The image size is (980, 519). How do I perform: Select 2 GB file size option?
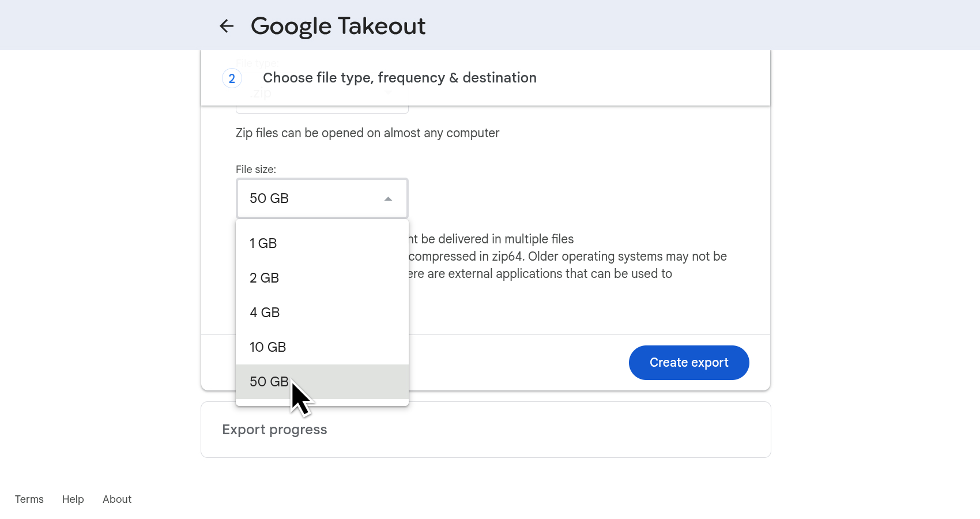click(322, 278)
